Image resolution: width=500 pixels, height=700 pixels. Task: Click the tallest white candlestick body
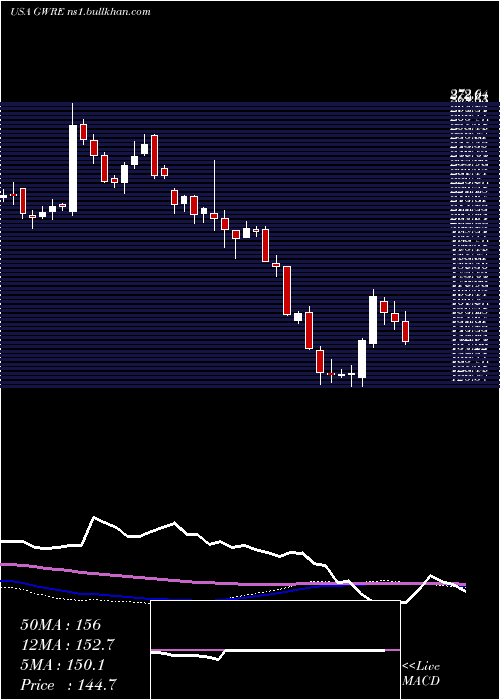point(73,168)
